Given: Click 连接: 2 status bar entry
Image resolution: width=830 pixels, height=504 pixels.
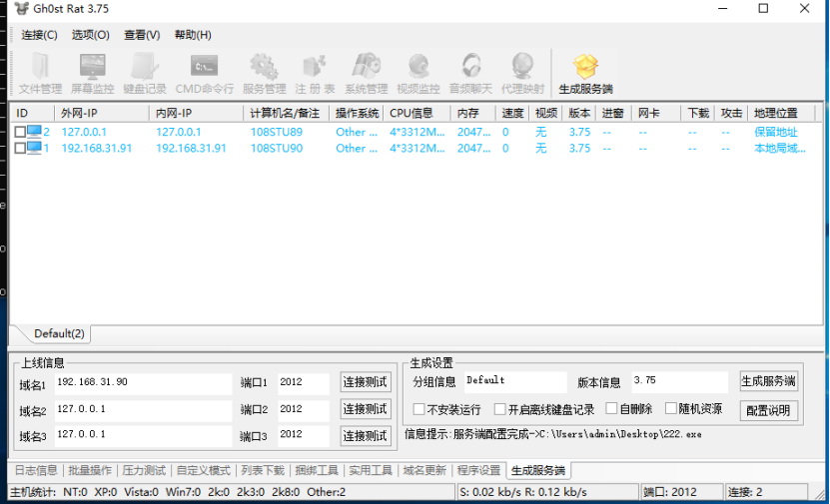Looking at the screenshot, I should (766, 492).
